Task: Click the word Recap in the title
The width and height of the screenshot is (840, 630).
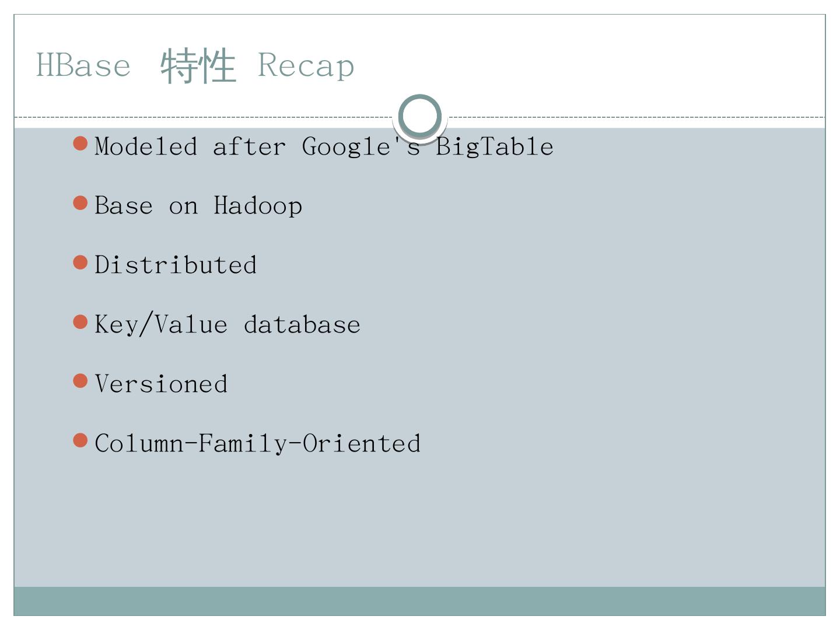Action: tap(306, 66)
